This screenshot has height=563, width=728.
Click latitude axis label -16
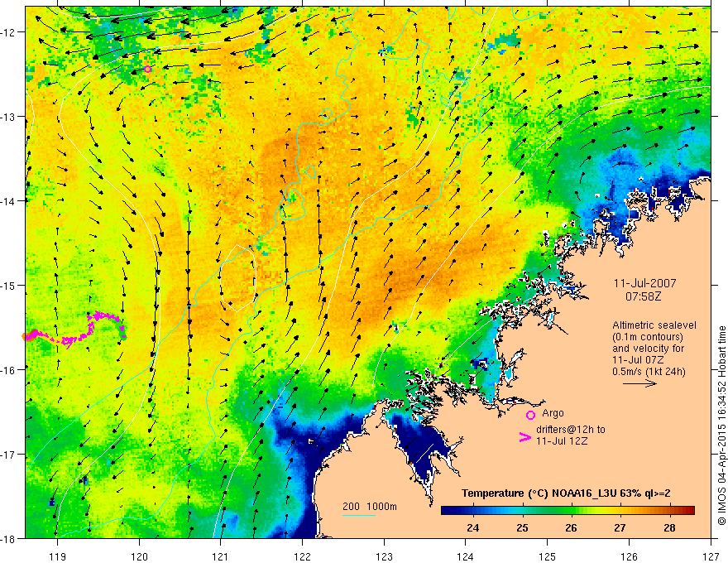click(x=8, y=370)
